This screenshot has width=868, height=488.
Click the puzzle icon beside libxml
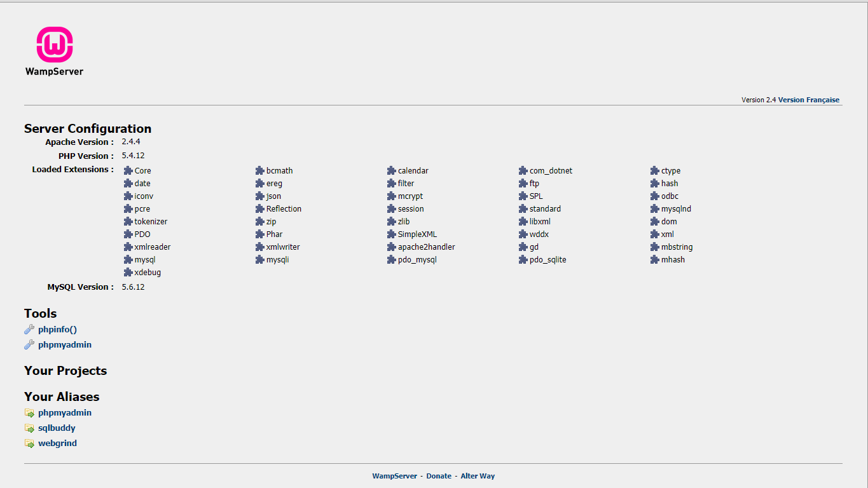(523, 222)
